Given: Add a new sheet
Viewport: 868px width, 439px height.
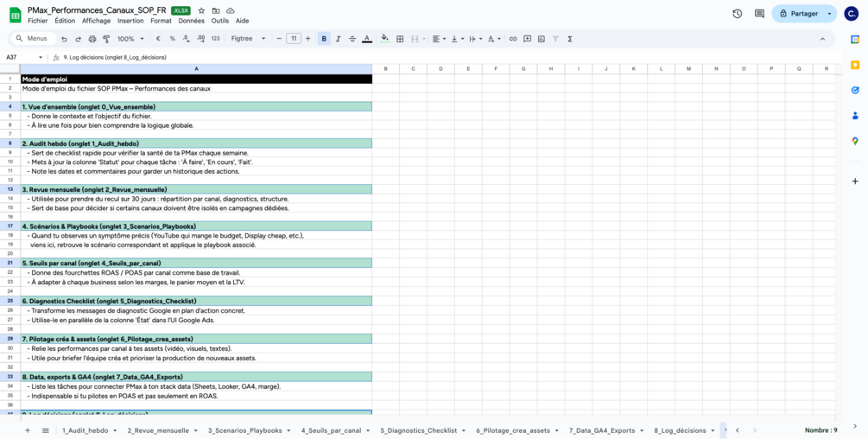Looking at the screenshot, I should [27, 430].
